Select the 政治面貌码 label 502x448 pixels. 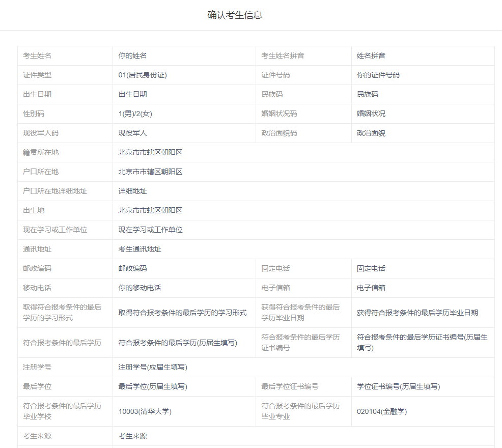pyautogui.click(x=279, y=133)
